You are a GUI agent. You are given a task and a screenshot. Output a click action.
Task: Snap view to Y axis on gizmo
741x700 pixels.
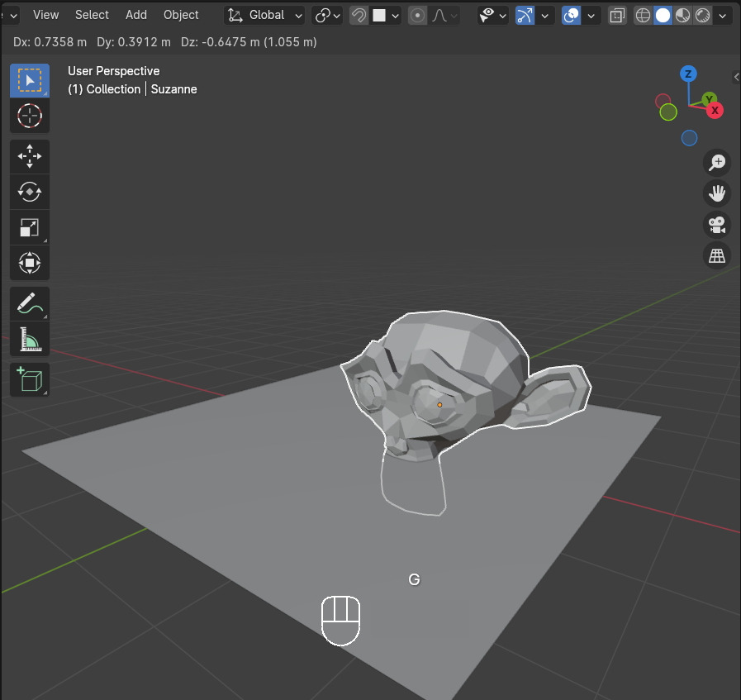point(709,99)
